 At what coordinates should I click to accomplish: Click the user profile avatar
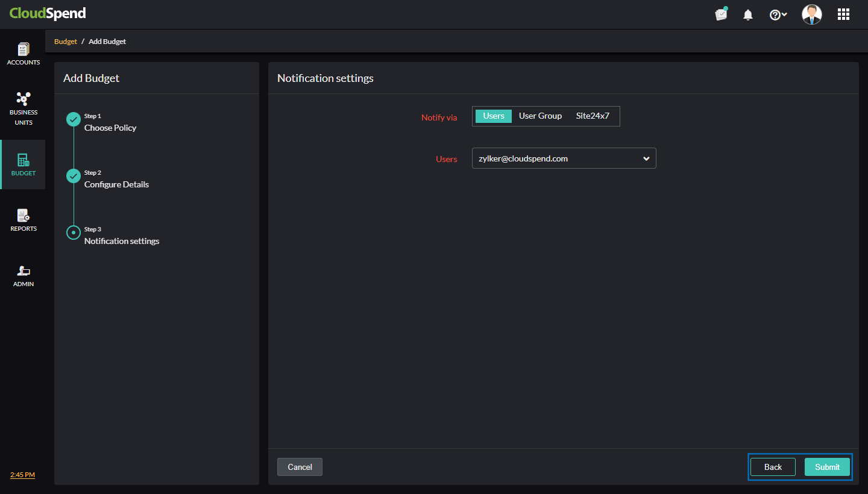[811, 14]
